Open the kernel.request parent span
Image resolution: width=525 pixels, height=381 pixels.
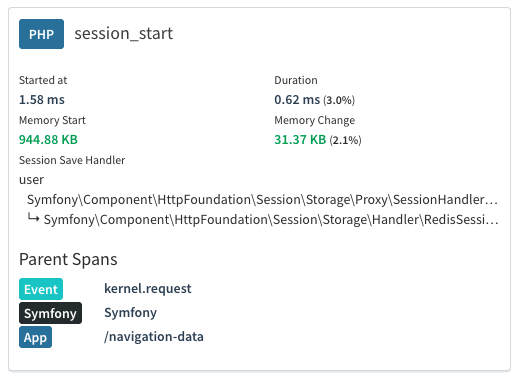point(148,289)
